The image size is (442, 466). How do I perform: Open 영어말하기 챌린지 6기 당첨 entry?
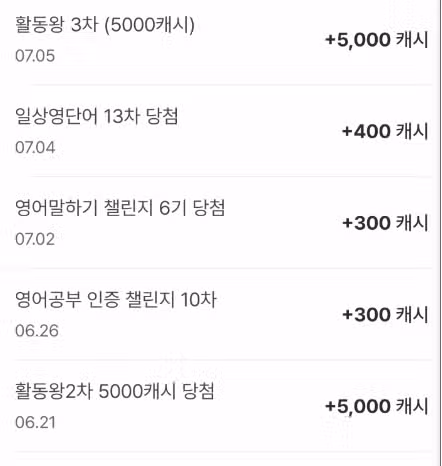pyautogui.click(x=220, y=223)
